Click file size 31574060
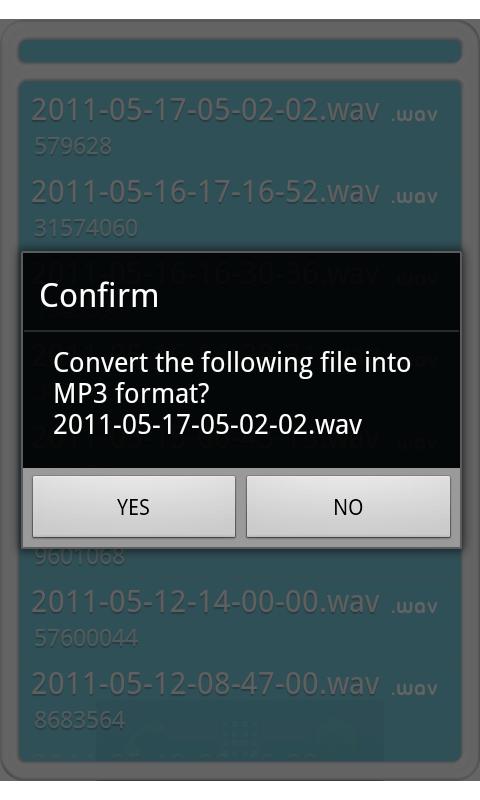The height and width of the screenshot is (800, 480). tap(86, 228)
